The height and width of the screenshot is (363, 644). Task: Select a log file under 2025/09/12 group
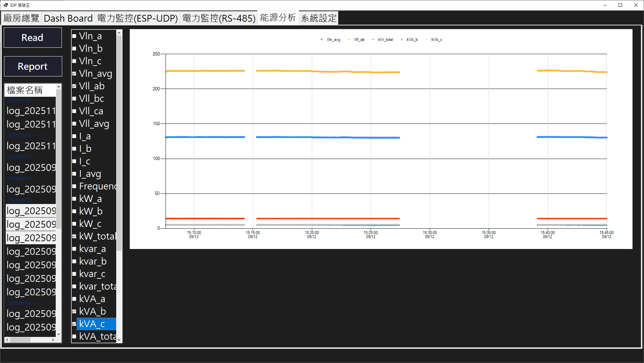(x=31, y=210)
